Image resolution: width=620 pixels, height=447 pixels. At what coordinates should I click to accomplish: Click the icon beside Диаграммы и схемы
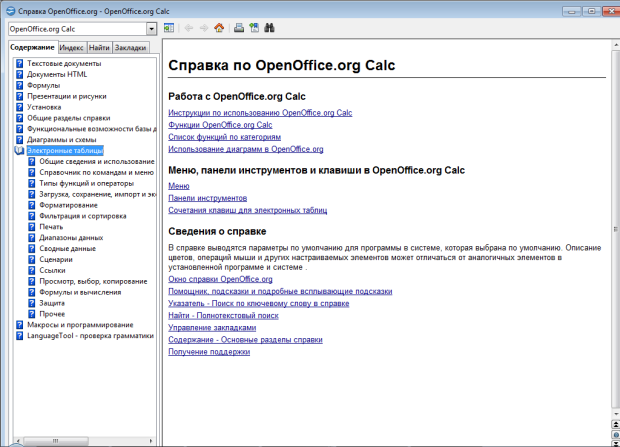pyautogui.click(x=19, y=140)
